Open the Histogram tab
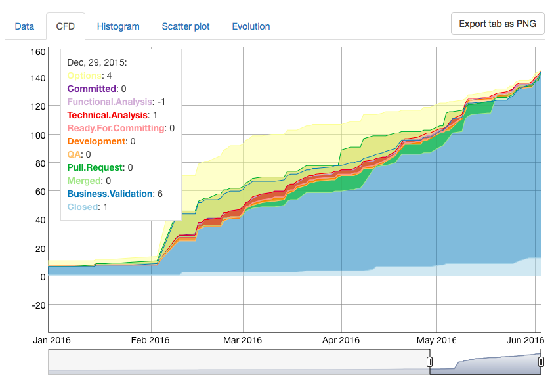 click(118, 26)
